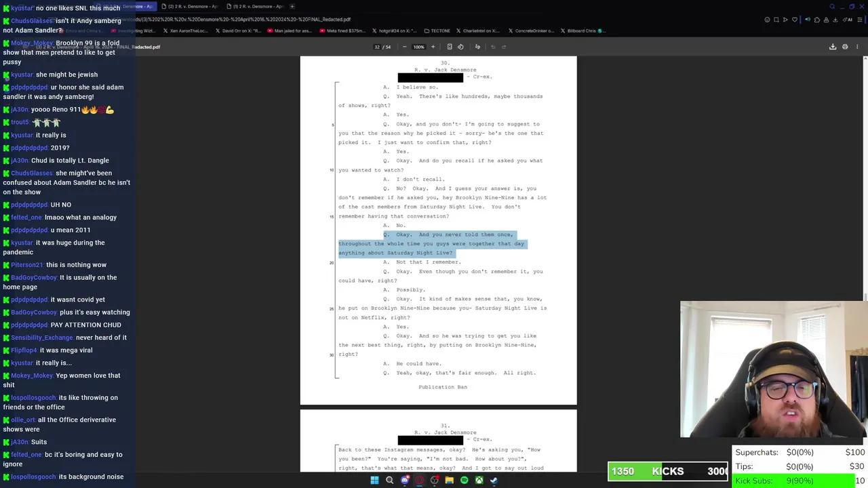Open Steam from the taskbar

click(494, 481)
